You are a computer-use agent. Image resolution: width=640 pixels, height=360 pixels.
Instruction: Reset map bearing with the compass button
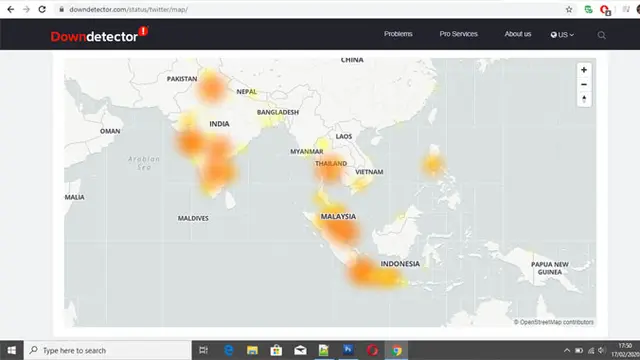tap(584, 99)
